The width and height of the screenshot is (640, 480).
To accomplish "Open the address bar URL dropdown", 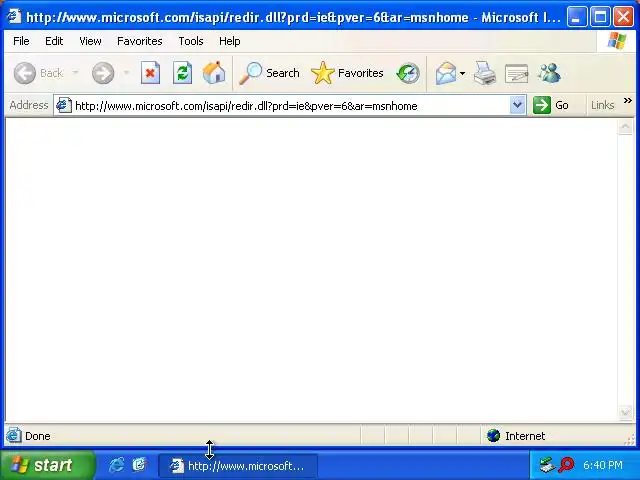I will (517, 105).
